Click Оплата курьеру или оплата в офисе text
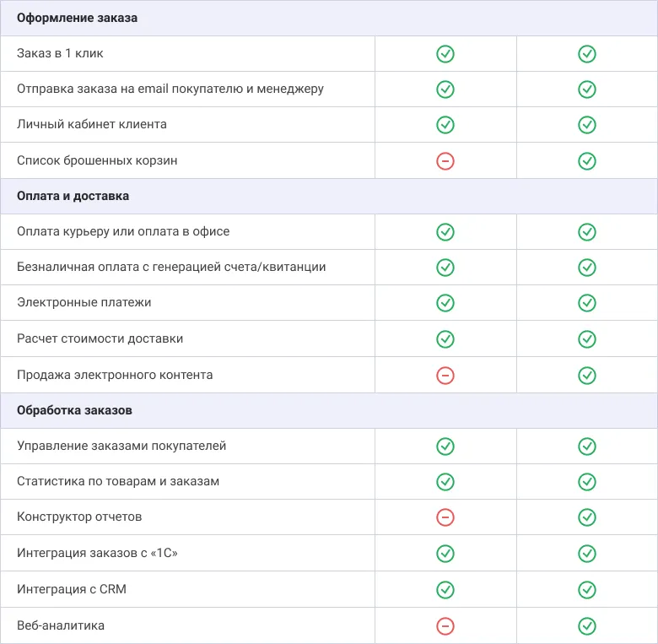Screen dimensions: 658x644 (x=123, y=231)
